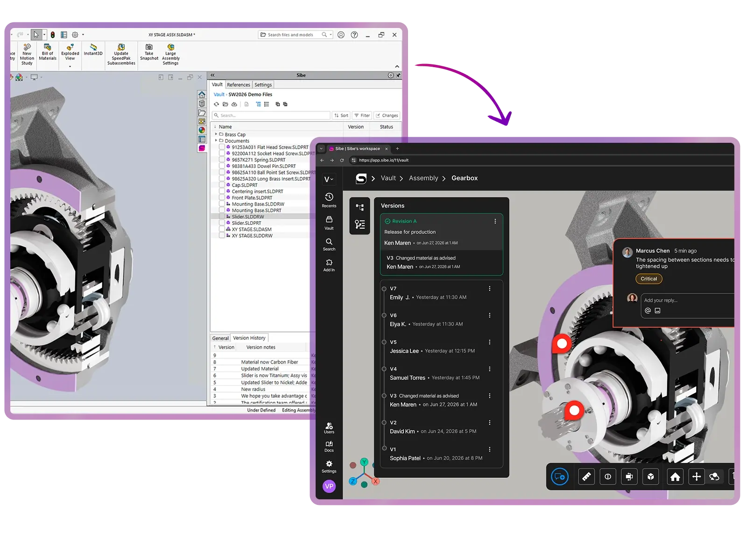
Task: Click the Assembly breadcrumb link
Action: click(x=423, y=178)
